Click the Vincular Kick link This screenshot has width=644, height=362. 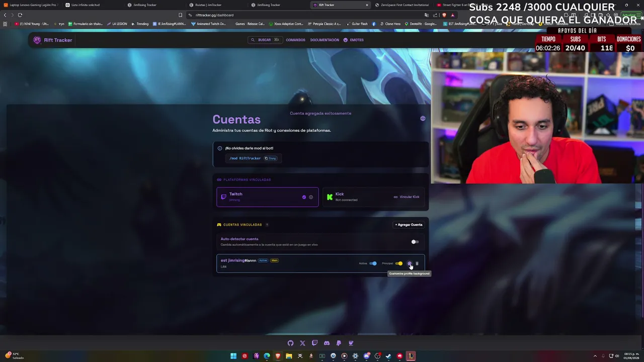click(x=407, y=197)
